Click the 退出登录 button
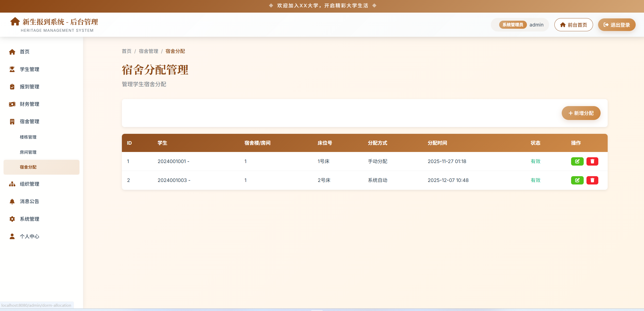 click(x=616, y=25)
